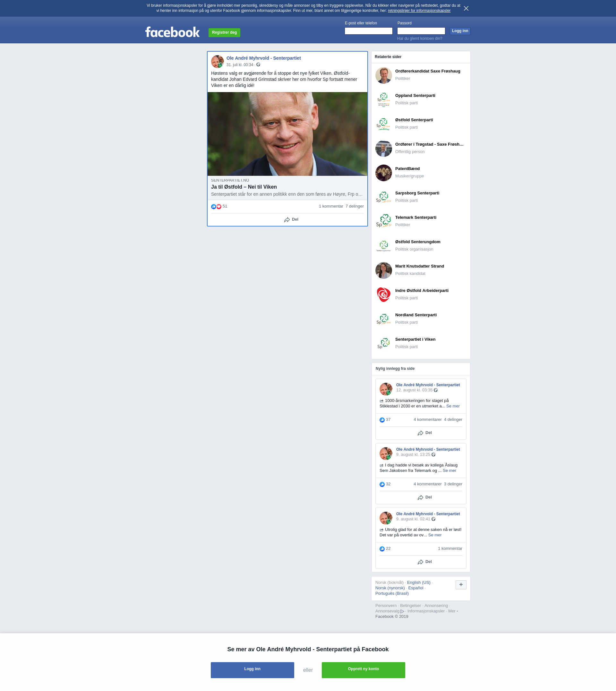The image size is (616, 691).
Task: Open the retningslinjer for informasjonskapsler link
Action: point(419,11)
